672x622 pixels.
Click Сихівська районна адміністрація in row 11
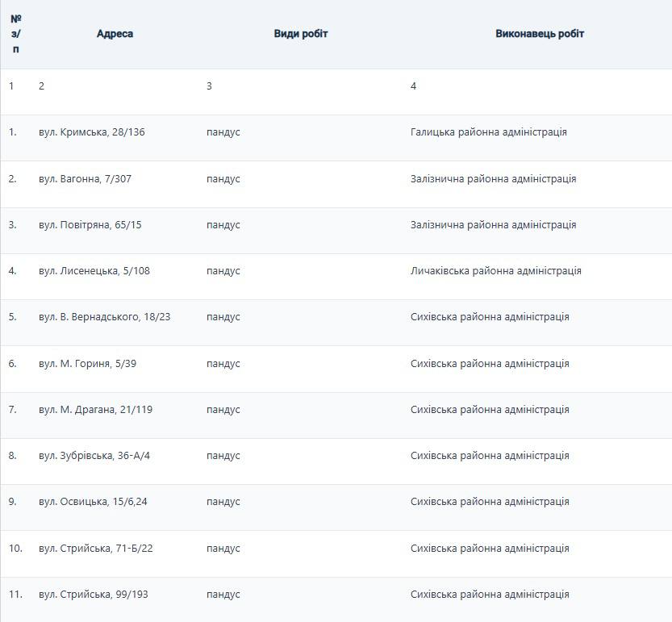click(490, 595)
